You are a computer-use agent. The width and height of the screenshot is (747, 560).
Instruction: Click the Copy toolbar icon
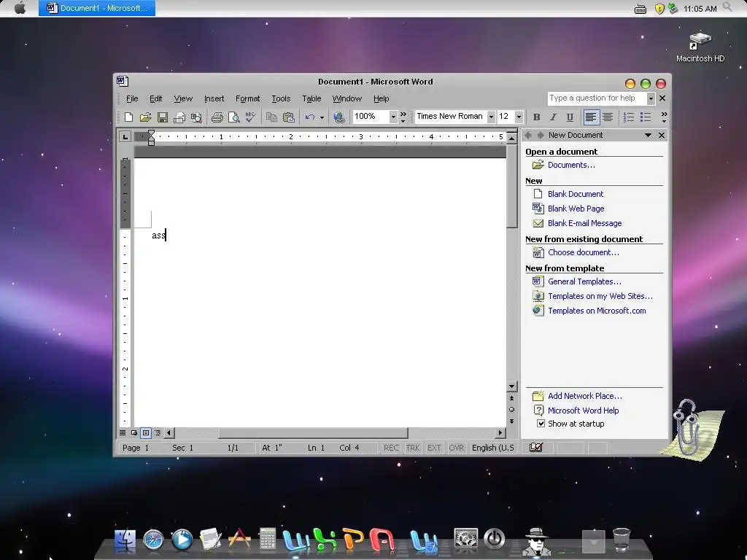point(271,117)
